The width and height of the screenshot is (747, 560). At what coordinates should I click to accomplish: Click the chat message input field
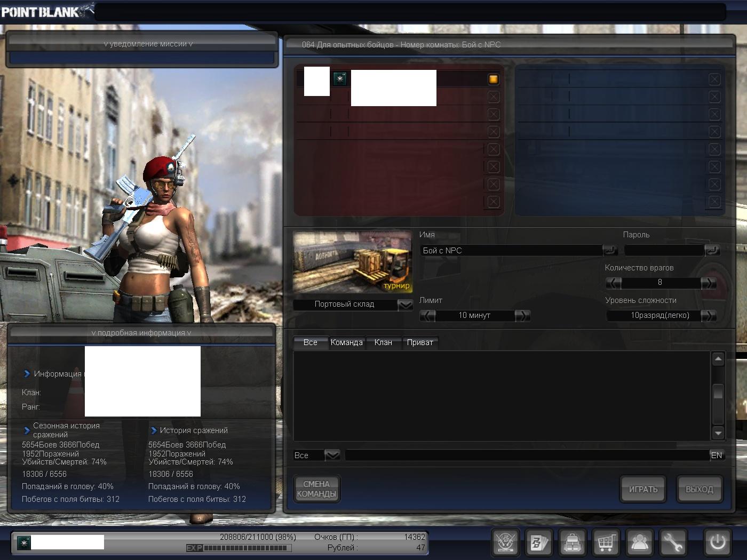coord(526,455)
